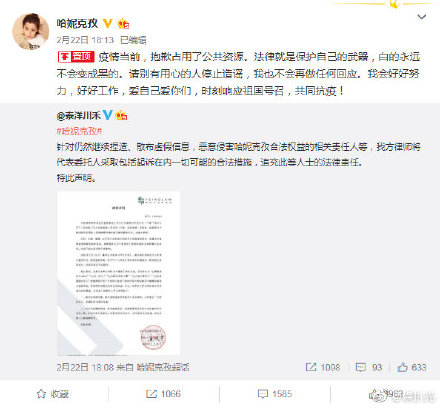This screenshot has height=408, width=440.
Task: Enlarge the lawyer statement image thumbnail
Action: pyautogui.click(x=118, y=273)
